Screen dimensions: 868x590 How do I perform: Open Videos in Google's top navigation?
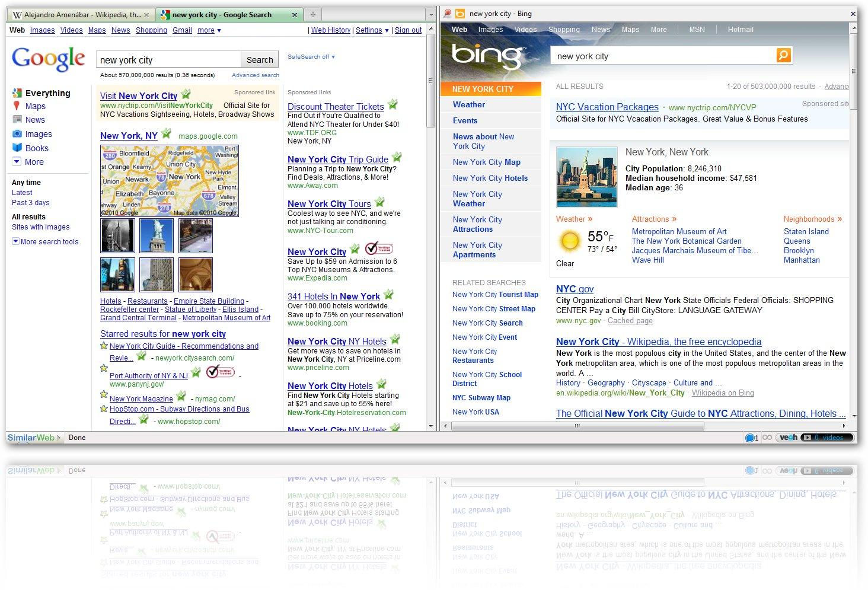click(72, 30)
